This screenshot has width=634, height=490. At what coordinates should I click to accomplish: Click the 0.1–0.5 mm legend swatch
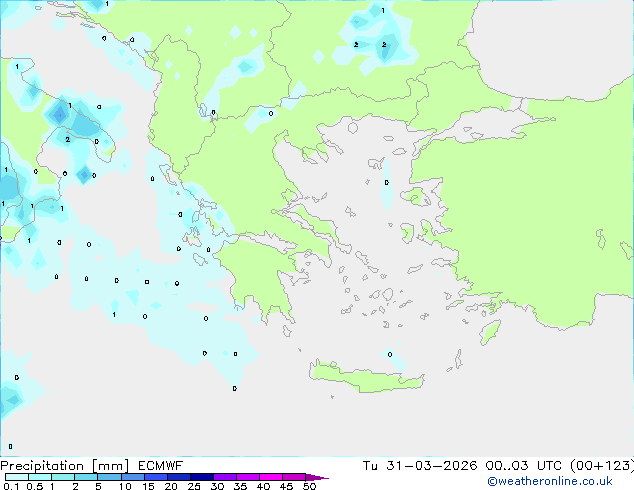tap(17, 477)
